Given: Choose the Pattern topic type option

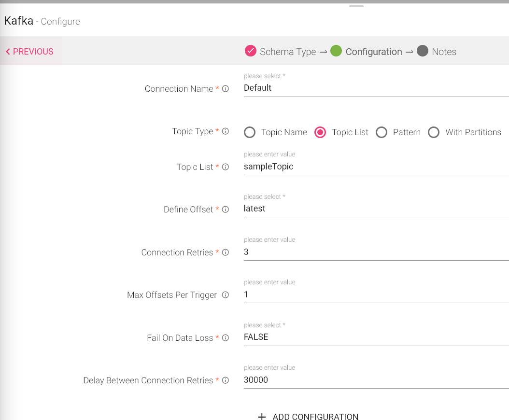Looking at the screenshot, I should [x=382, y=132].
